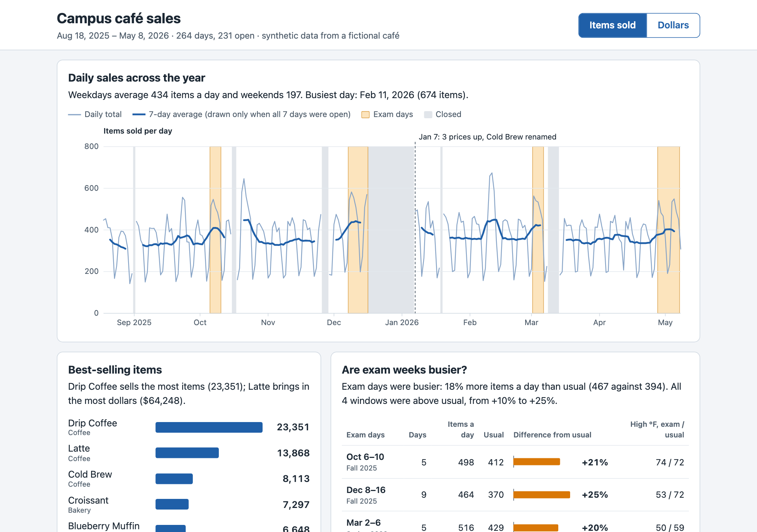Select the Blueberry Muffin item name

[x=104, y=526]
